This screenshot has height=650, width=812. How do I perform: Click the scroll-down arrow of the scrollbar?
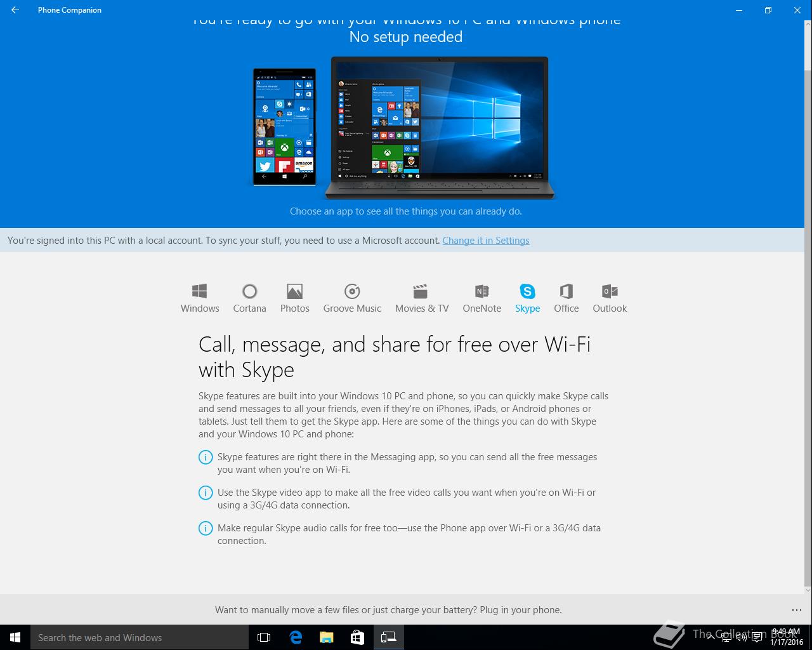(808, 589)
